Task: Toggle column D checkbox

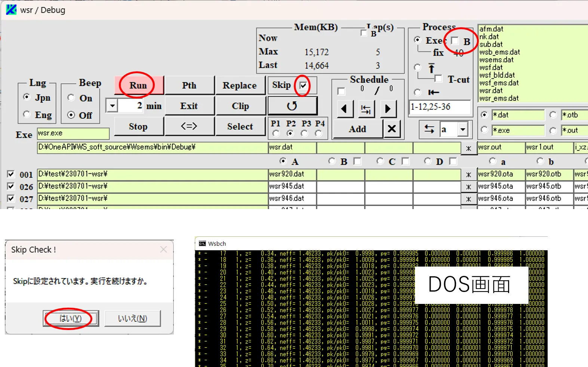Action: point(453,161)
